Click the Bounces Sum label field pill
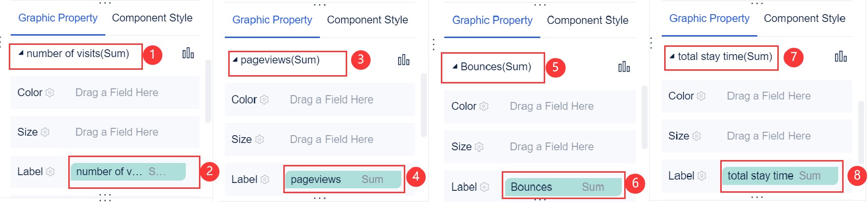The image size is (868, 202). 562,187
